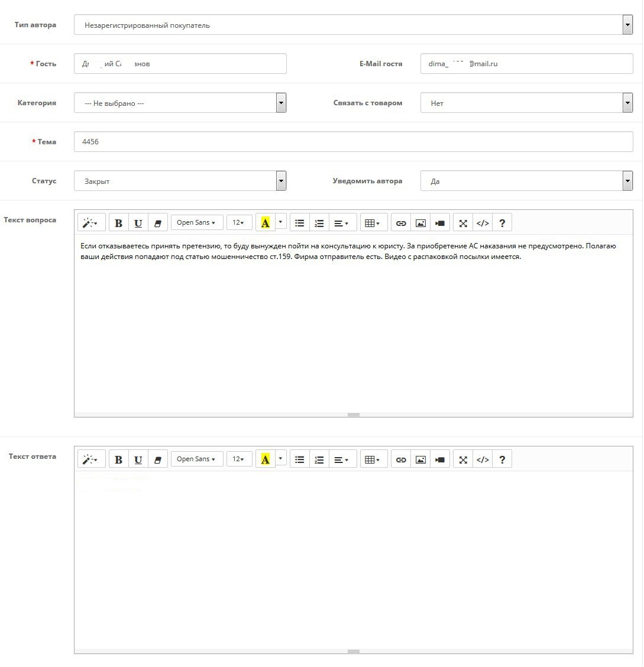The height and width of the screenshot is (667, 644).
Task: Toggle ordered list in answer editor
Action: tap(319, 459)
